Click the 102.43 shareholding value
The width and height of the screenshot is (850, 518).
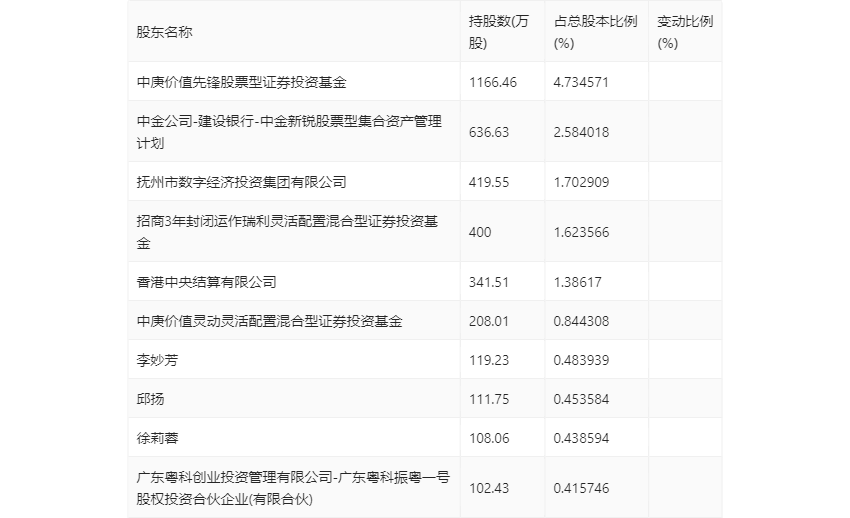click(x=489, y=488)
